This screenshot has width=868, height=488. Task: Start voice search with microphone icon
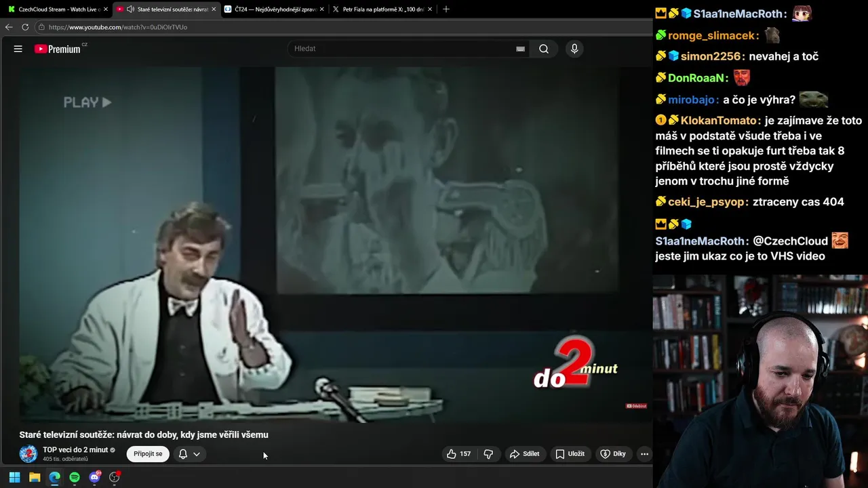[574, 49]
